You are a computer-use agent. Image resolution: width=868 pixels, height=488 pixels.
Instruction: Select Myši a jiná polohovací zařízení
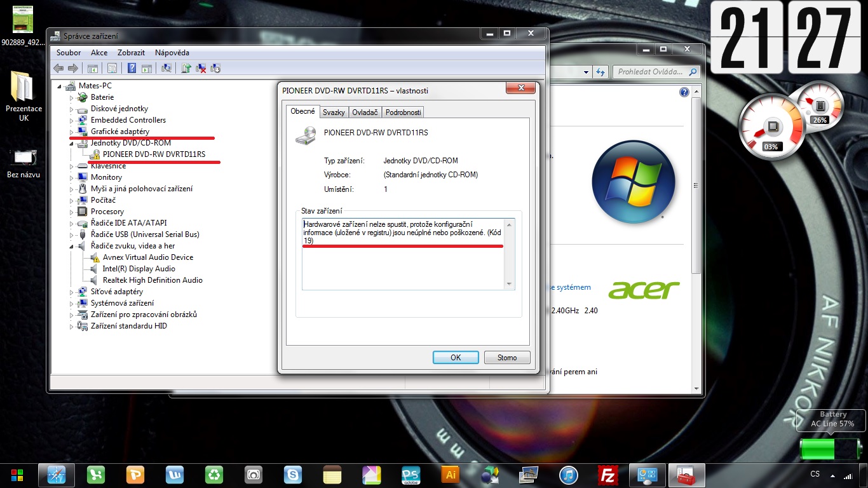(142, 189)
